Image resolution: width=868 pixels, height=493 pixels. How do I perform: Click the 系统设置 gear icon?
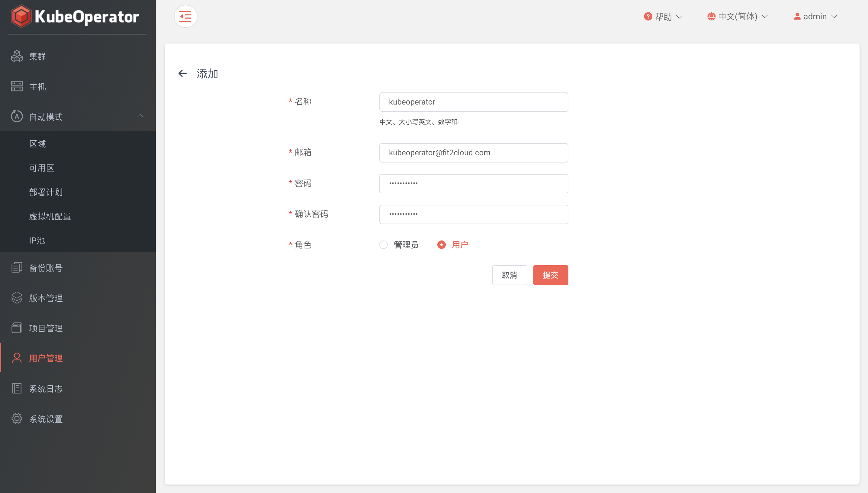click(x=17, y=418)
